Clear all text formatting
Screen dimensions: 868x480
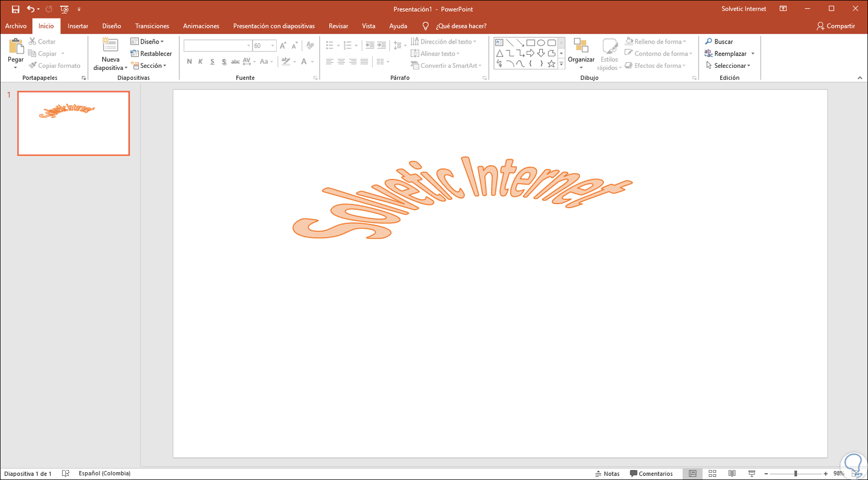coord(310,46)
